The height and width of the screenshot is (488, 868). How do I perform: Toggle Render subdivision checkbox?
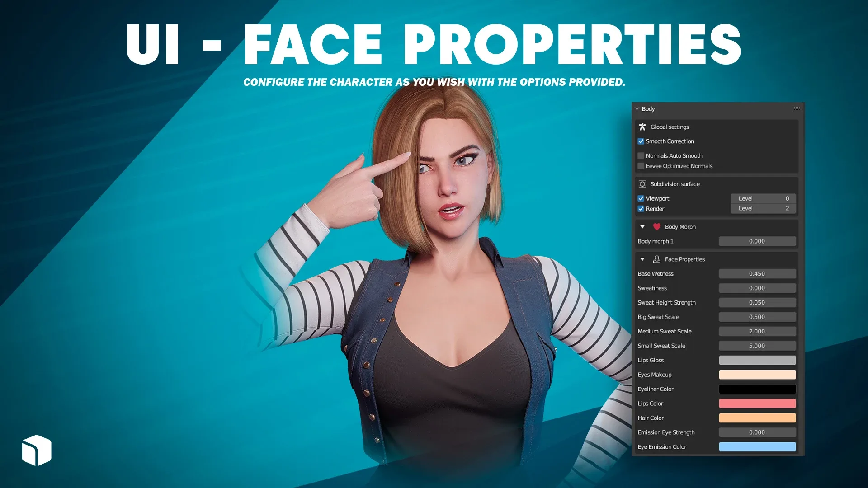coord(641,209)
